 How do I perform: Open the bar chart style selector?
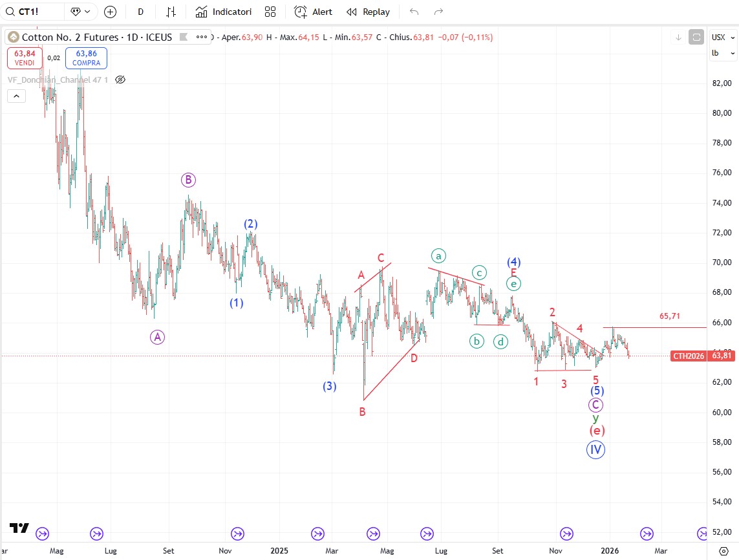click(171, 12)
